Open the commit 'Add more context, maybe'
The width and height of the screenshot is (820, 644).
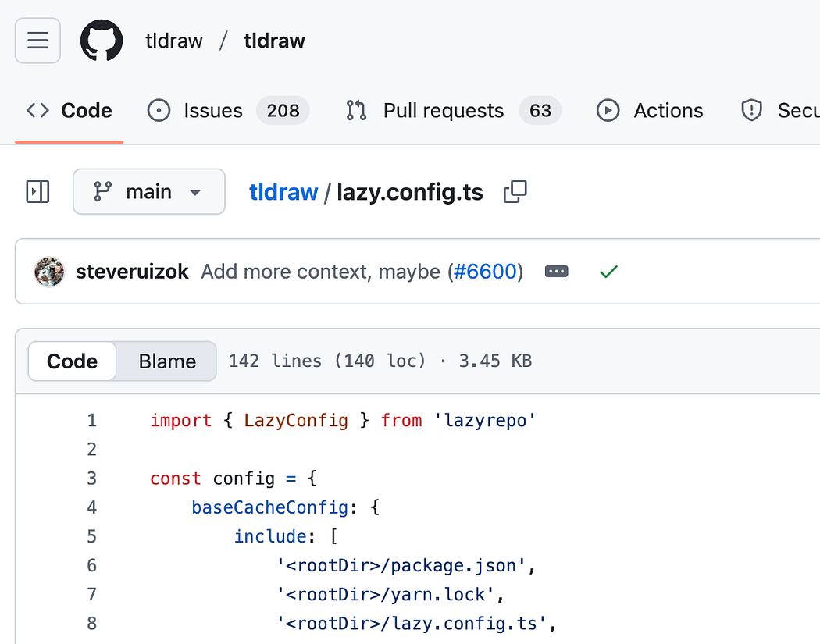(320, 272)
